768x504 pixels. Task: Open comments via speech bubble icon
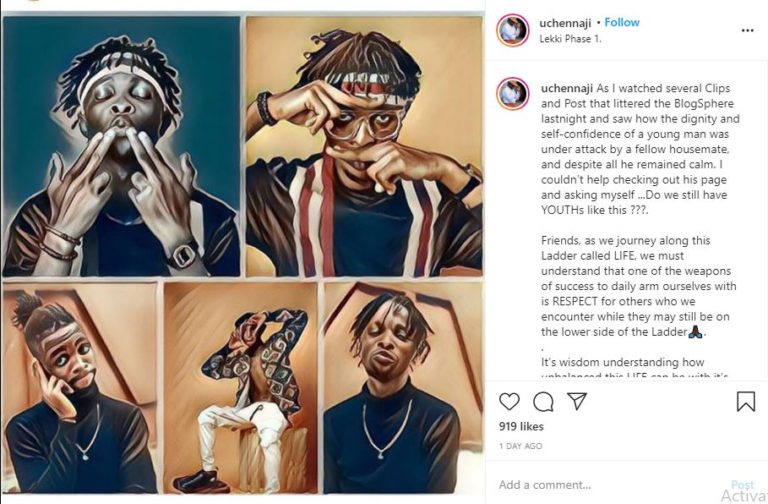click(x=543, y=401)
